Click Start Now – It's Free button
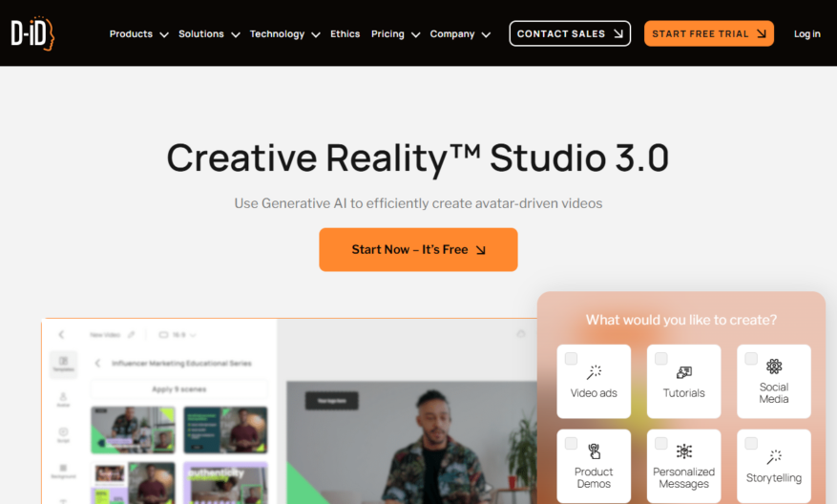Image resolution: width=837 pixels, height=504 pixels. [418, 250]
